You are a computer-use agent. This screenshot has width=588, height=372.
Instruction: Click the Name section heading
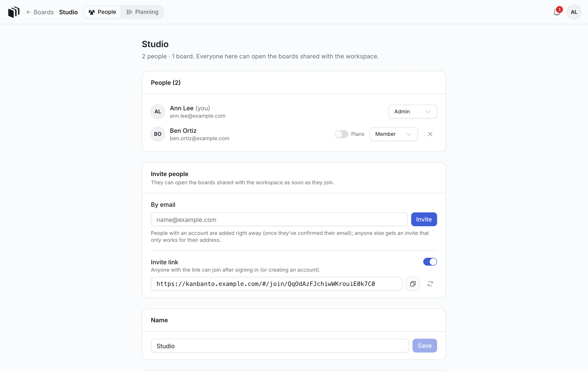pos(159,320)
